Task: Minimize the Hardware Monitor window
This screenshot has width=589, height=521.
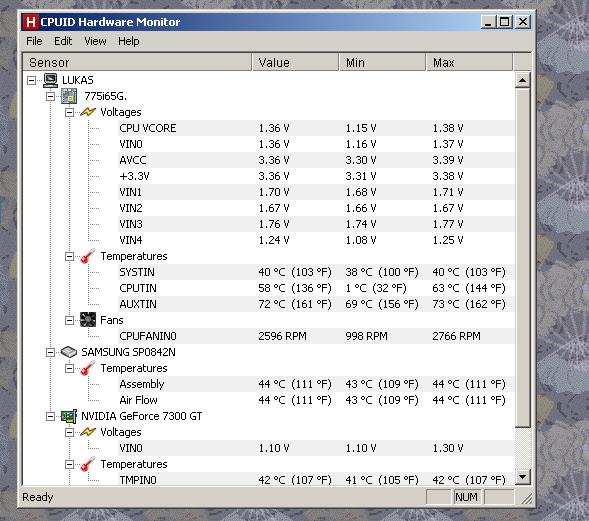Action: (x=488, y=22)
